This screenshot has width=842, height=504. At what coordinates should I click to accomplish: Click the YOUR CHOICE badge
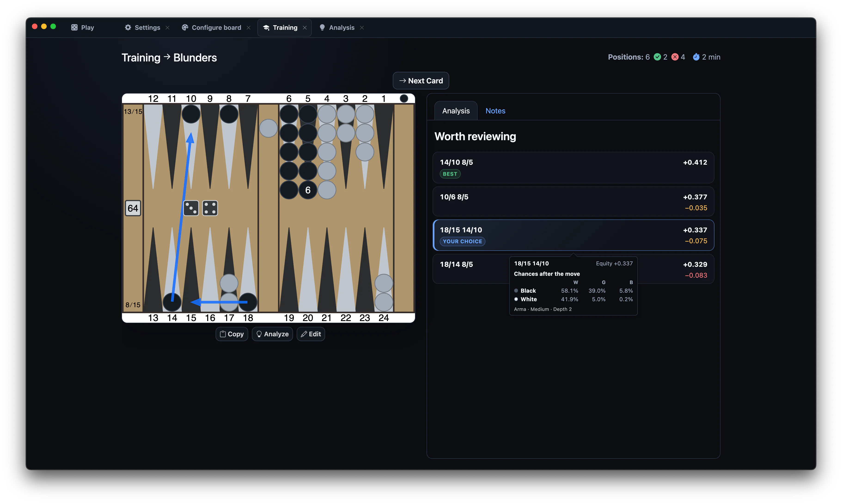462,241
